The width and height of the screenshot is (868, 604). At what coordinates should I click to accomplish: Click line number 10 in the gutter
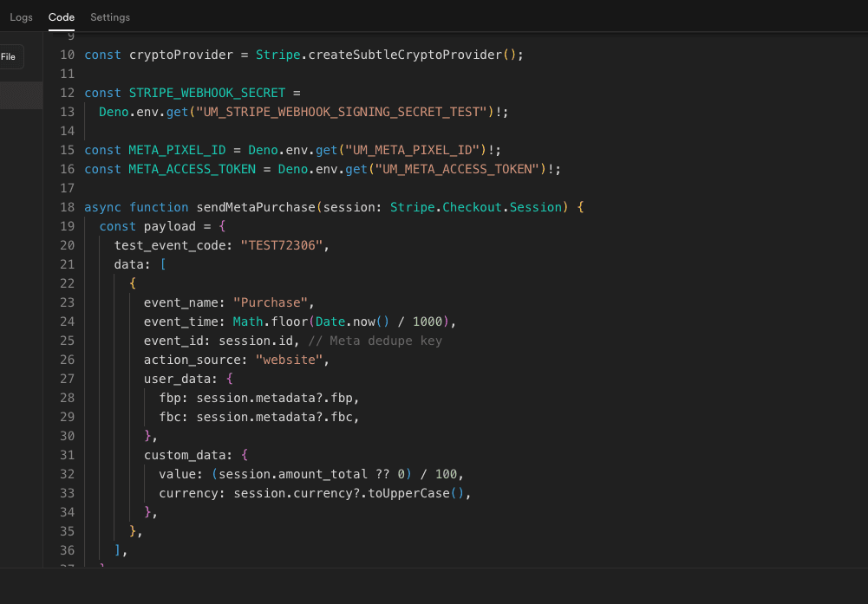pyautogui.click(x=68, y=54)
